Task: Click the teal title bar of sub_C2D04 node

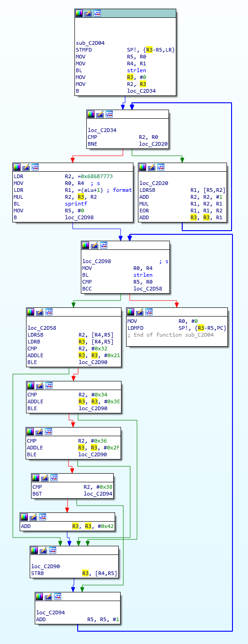Action: tap(126, 13)
